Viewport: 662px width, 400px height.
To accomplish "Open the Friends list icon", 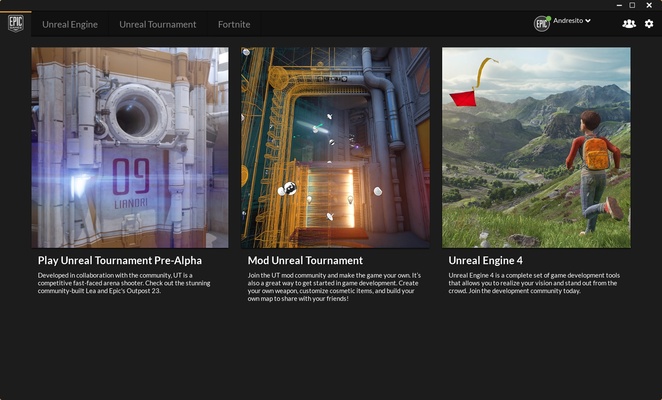I will pyautogui.click(x=629, y=24).
